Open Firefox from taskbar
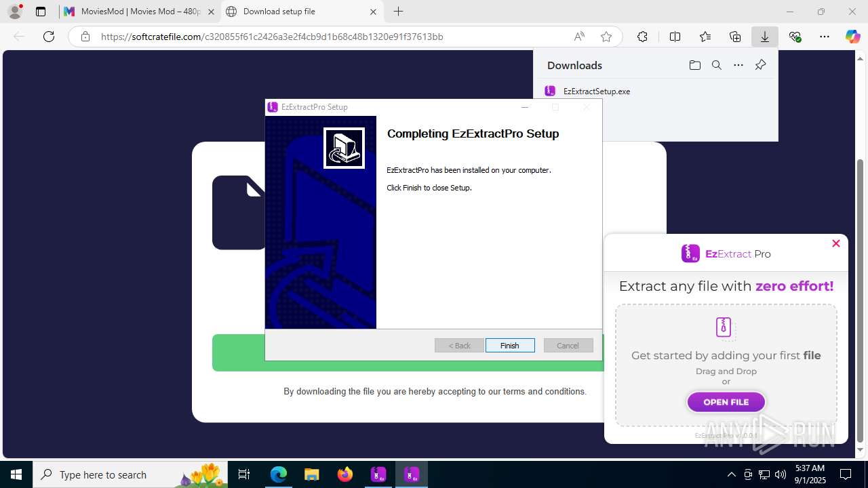 tap(345, 474)
